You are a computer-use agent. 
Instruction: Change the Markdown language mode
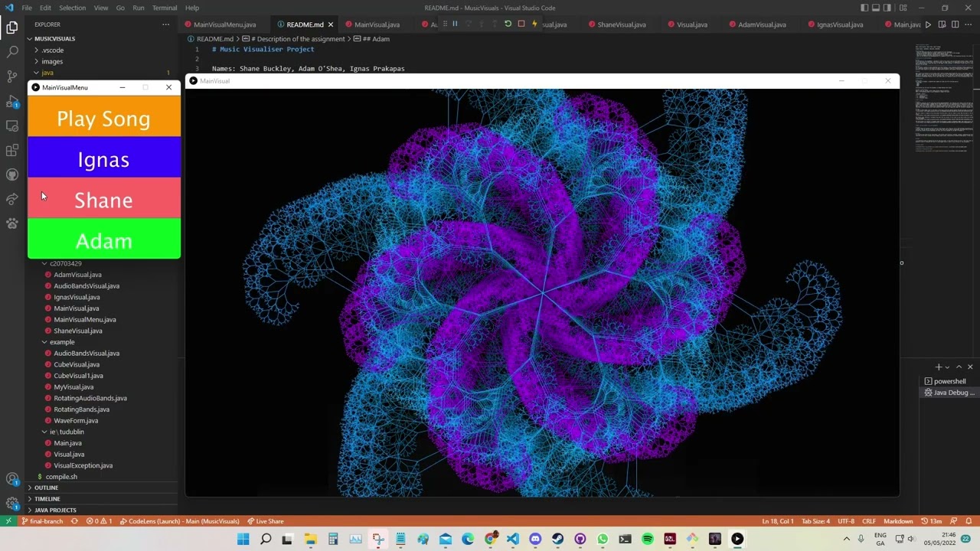(x=898, y=521)
